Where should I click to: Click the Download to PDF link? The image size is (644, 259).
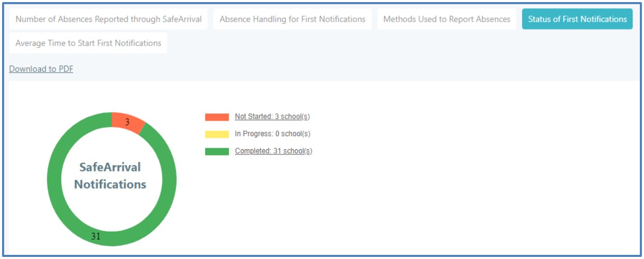pos(41,69)
